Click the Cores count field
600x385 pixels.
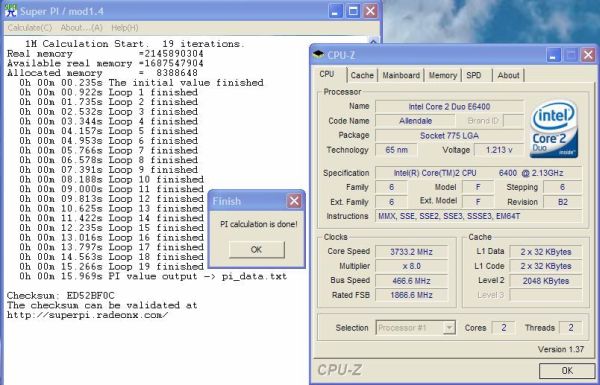point(503,328)
